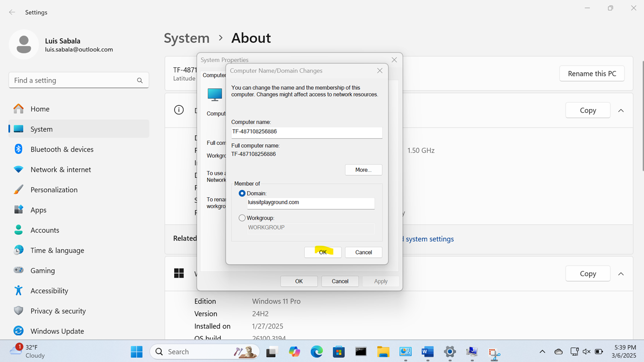Open Privacy & security settings

pyautogui.click(x=79, y=311)
